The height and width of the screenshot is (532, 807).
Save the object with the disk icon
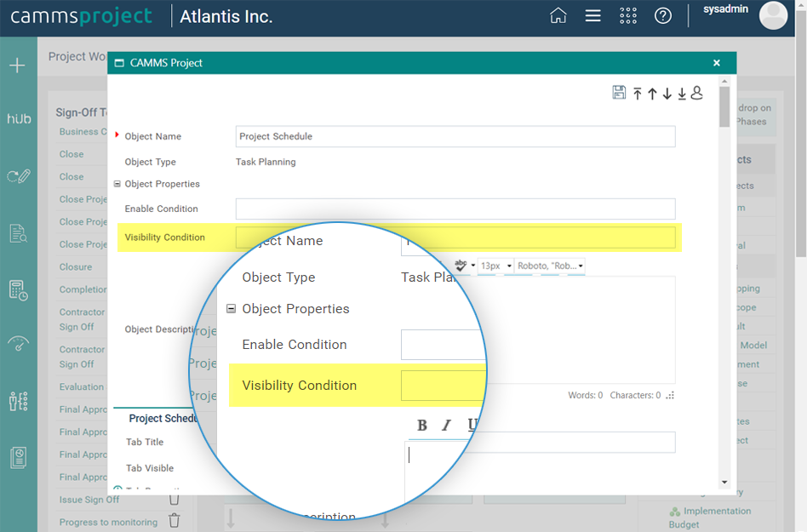point(619,93)
